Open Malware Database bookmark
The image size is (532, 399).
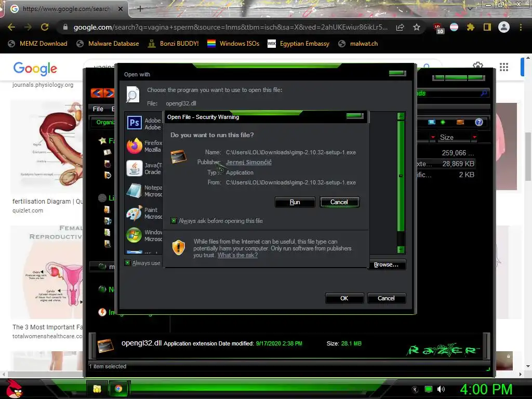point(108,44)
